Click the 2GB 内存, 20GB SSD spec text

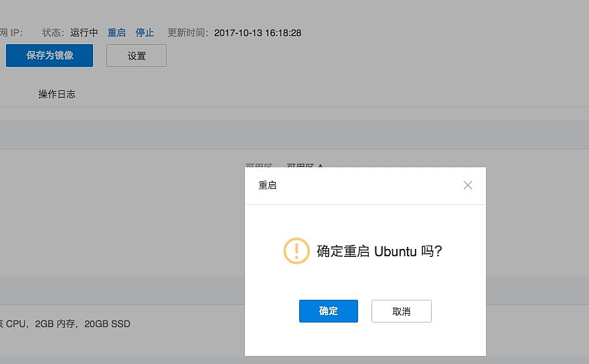click(83, 324)
